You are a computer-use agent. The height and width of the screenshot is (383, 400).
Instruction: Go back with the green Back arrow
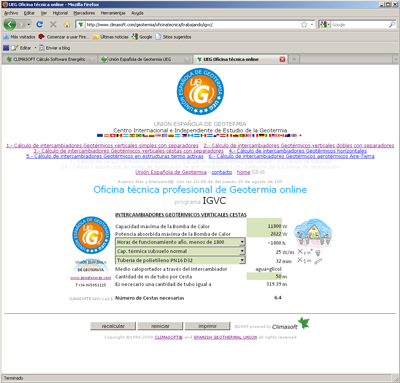click(10, 24)
